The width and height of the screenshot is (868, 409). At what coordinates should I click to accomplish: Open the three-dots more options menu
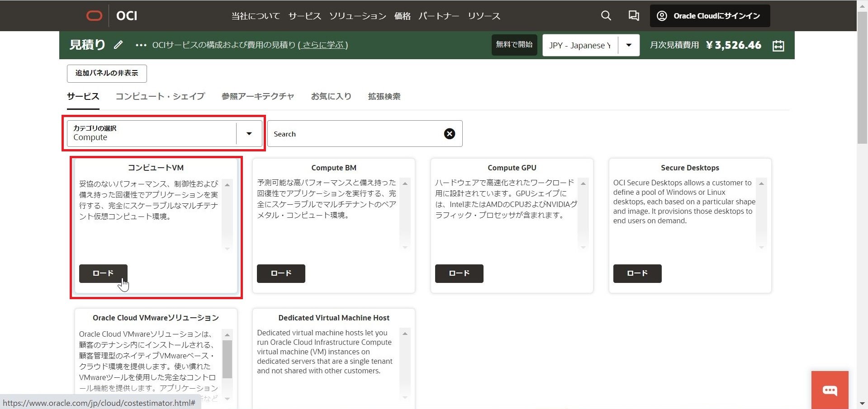141,45
